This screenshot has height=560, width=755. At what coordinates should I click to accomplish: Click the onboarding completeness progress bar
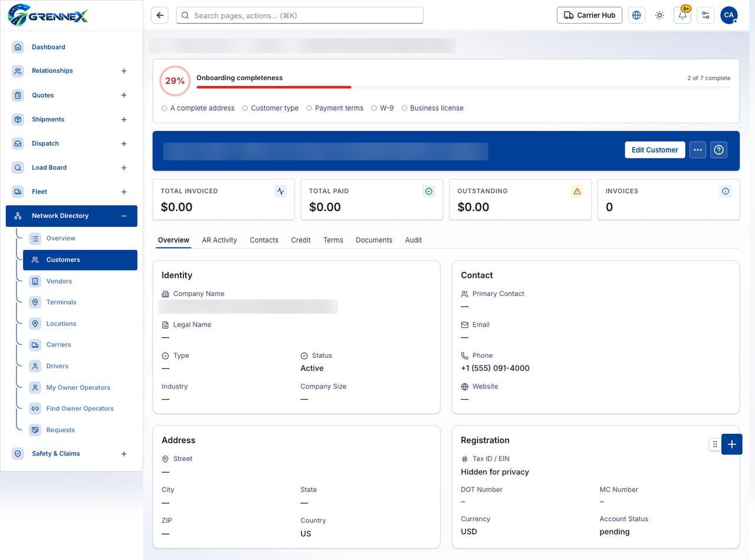pyautogui.click(x=464, y=87)
